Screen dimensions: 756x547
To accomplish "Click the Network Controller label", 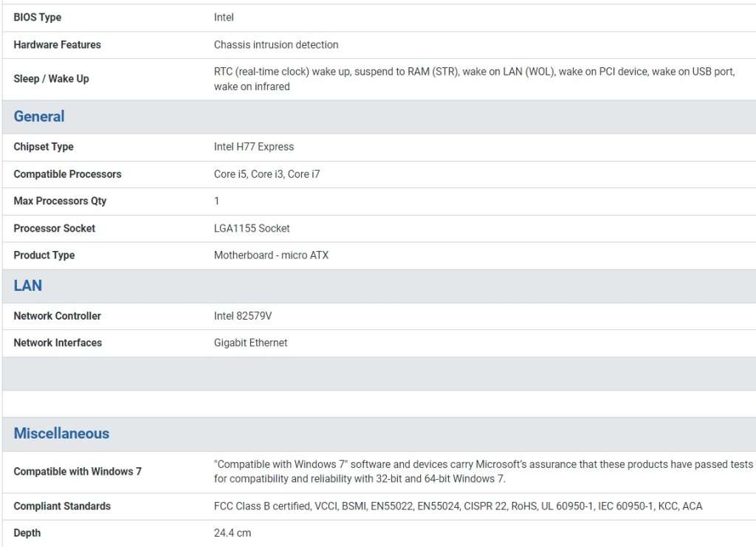I will click(x=57, y=316).
